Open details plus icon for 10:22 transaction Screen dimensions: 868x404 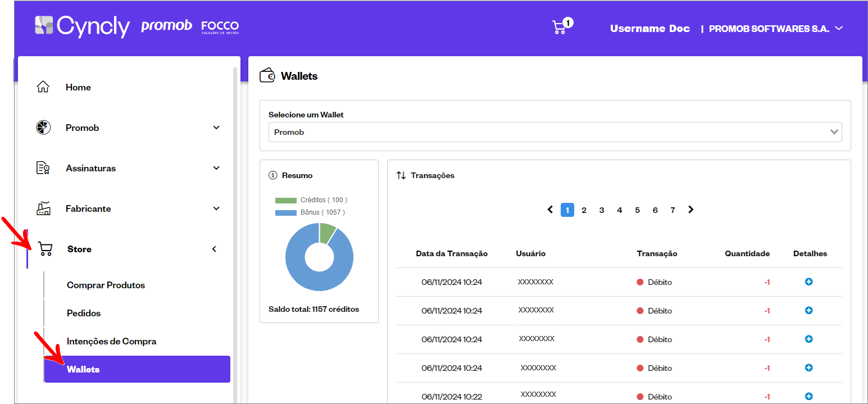tap(809, 396)
